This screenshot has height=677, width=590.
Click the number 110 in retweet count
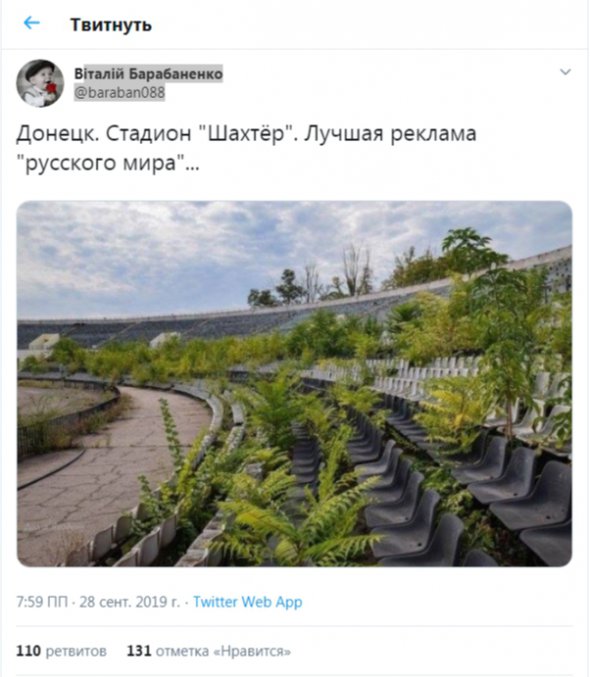29,651
